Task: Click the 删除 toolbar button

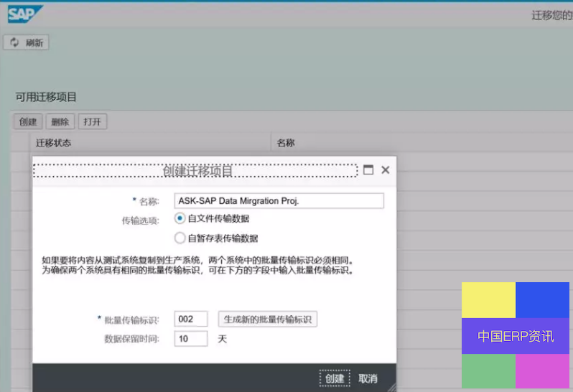Action: tap(60, 121)
